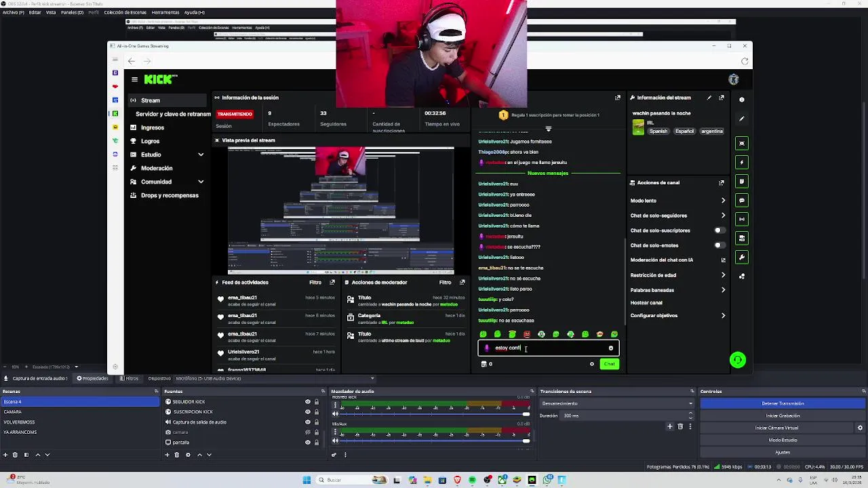Open Modo lento options chevron

pos(723,201)
